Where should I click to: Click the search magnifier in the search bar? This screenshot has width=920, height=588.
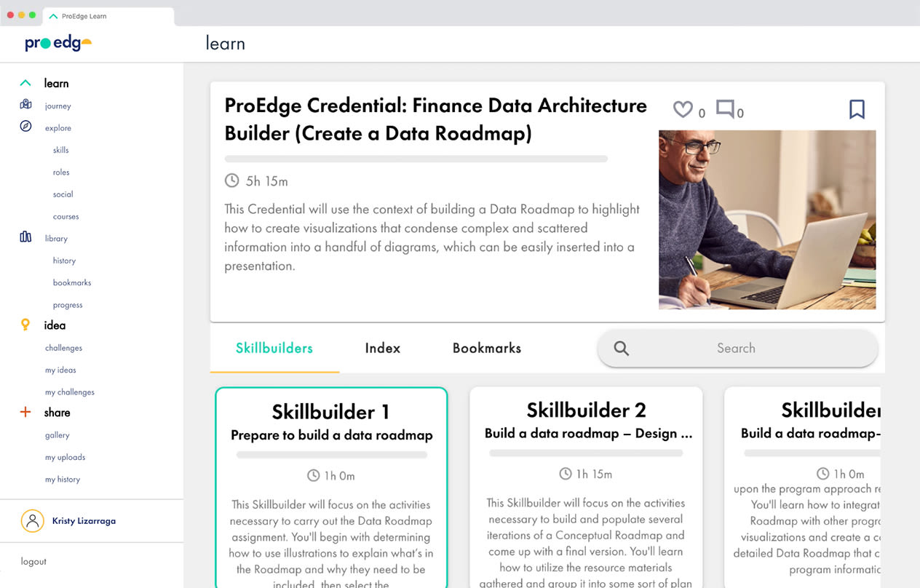click(621, 348)
